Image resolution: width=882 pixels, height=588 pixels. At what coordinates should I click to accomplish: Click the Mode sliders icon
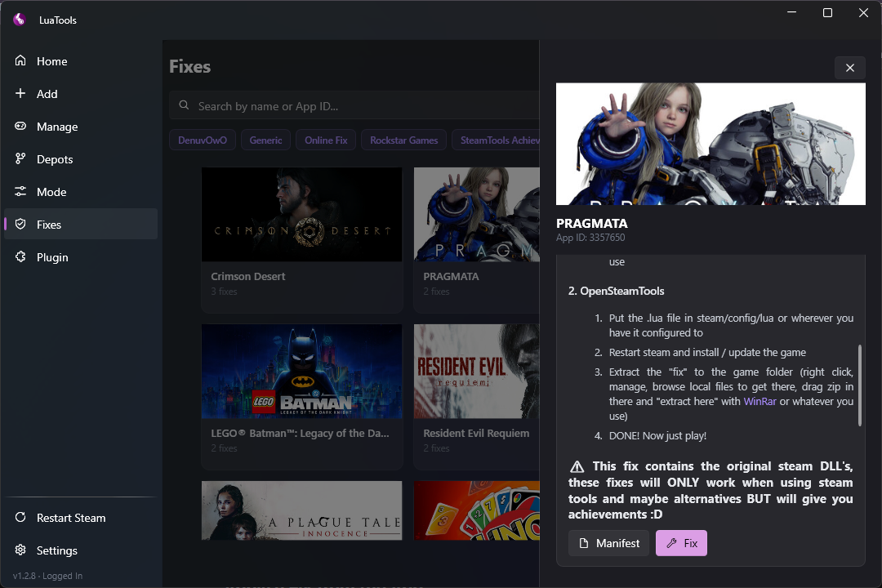point(20,191)
